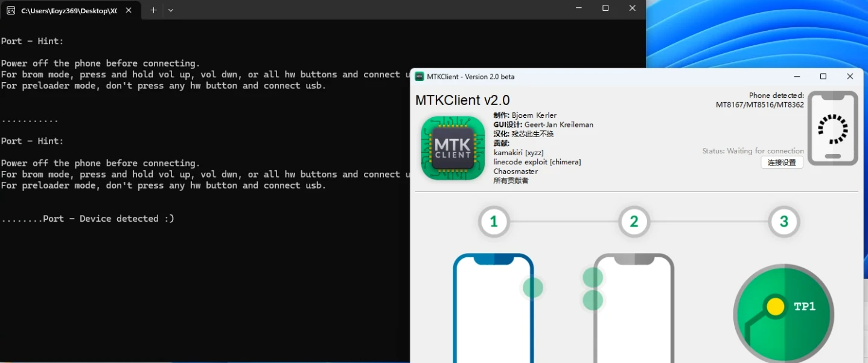This screenshot has width=868, height=363.
Task: Click the green button dot on blue phone
Action: coord(532,288)
